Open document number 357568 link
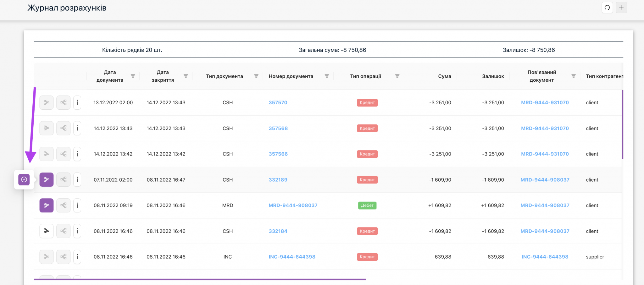Image resolution: width=644 pixels, height=285 pixels. click(278, 128)
